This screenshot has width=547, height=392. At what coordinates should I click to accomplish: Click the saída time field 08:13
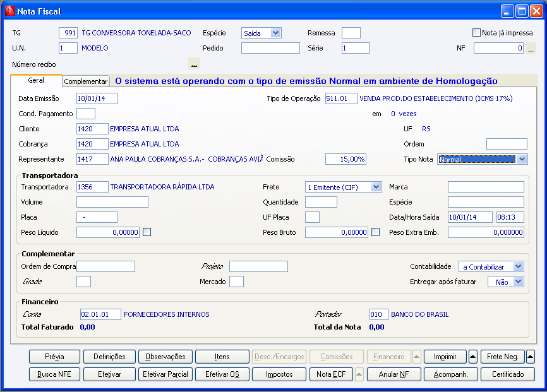click(x=510, y=217)
